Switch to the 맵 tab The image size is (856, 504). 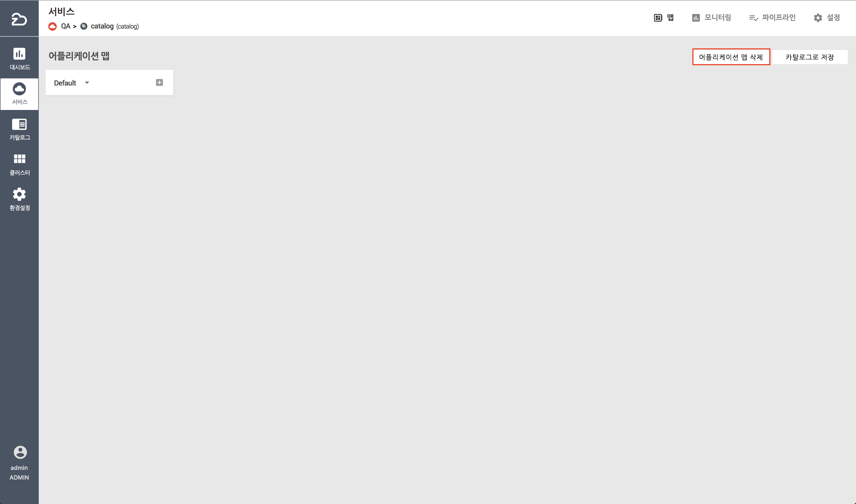click(x=664, y=18)
